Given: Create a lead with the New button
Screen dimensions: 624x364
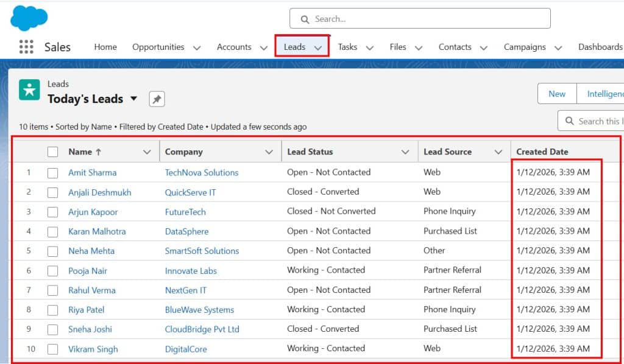Looking at the screenshot, I should [556, 94].
